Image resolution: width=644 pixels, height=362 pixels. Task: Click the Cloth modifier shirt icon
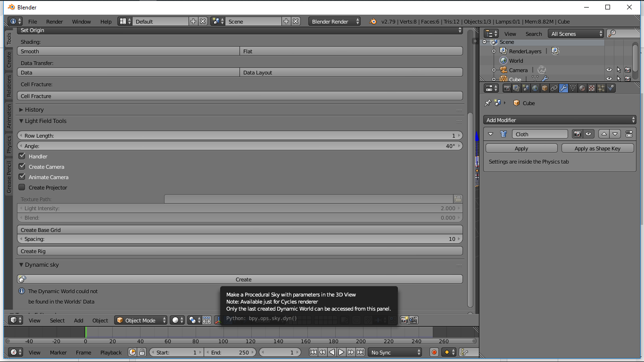coord(504,134)
